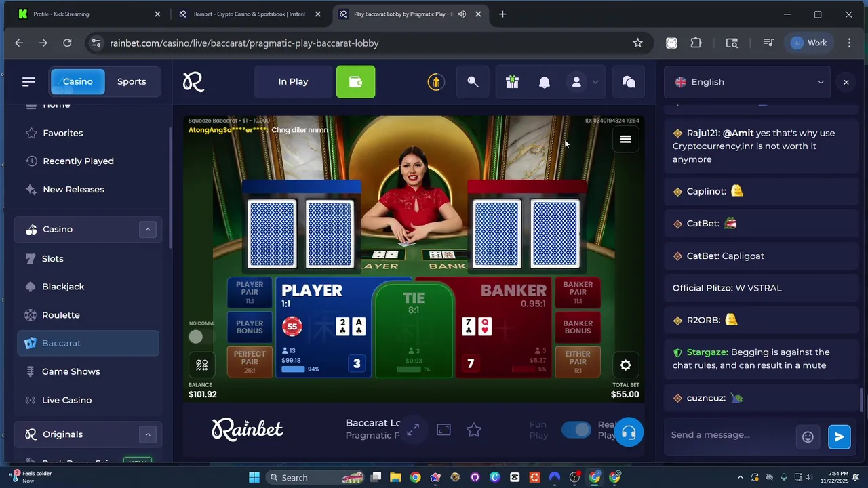
Task: Bet on Player Pair
Action: click(x=250, y=292)
